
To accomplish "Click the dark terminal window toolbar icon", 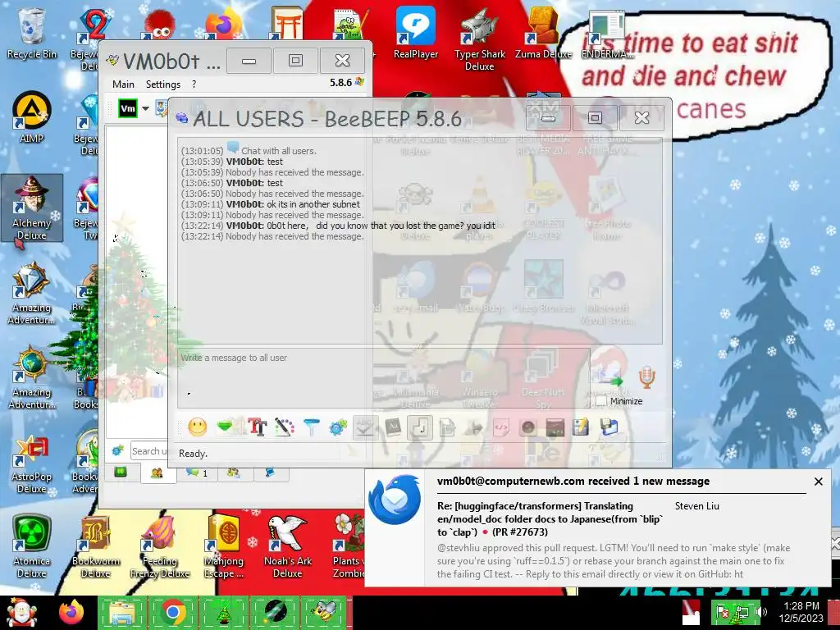I will 555,427.
